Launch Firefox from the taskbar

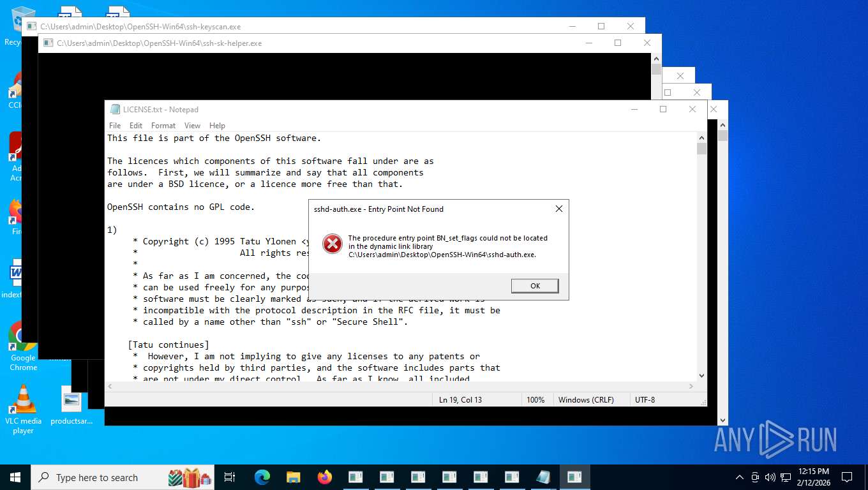click(325, 477)
